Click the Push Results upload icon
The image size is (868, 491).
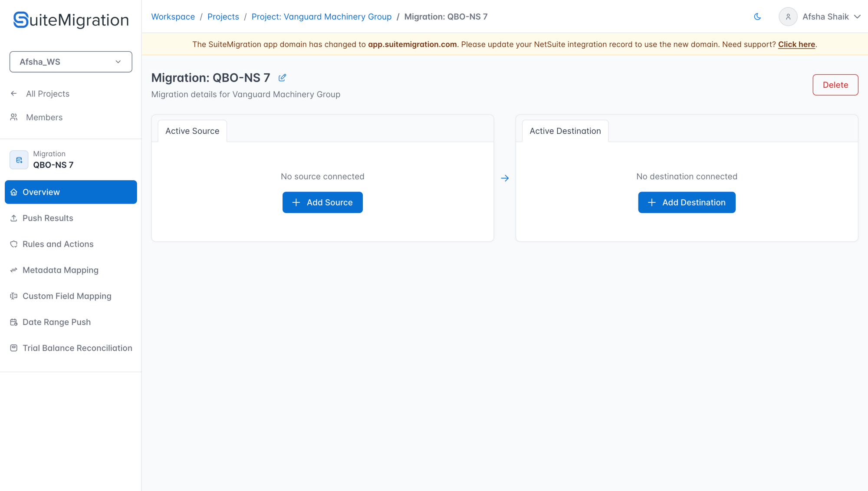pyautogui.click(x=14, y=218)
